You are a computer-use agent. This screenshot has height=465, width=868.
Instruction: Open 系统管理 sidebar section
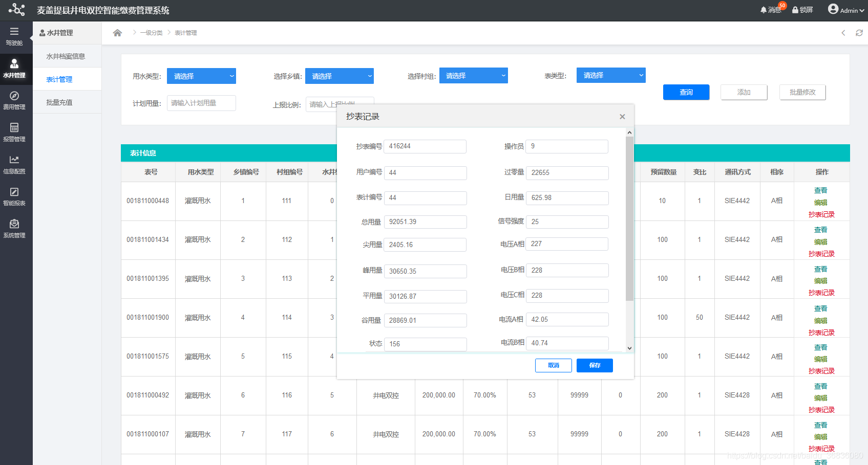(14, 229)
